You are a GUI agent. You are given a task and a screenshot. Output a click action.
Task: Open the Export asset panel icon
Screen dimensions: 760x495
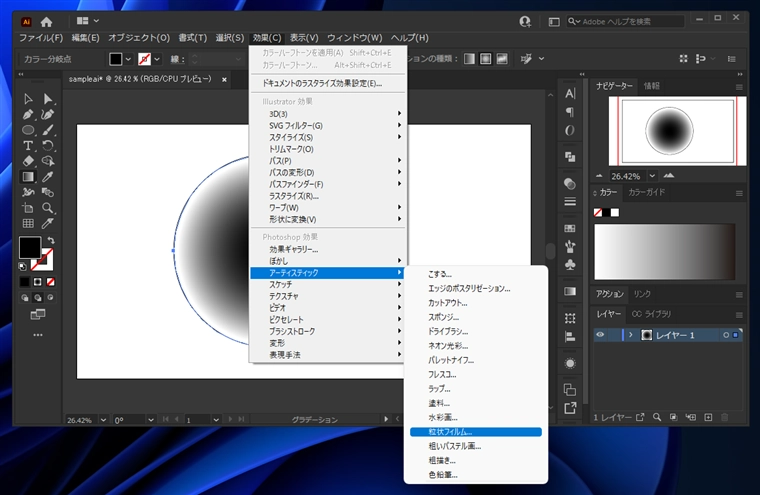click(570, 408)
